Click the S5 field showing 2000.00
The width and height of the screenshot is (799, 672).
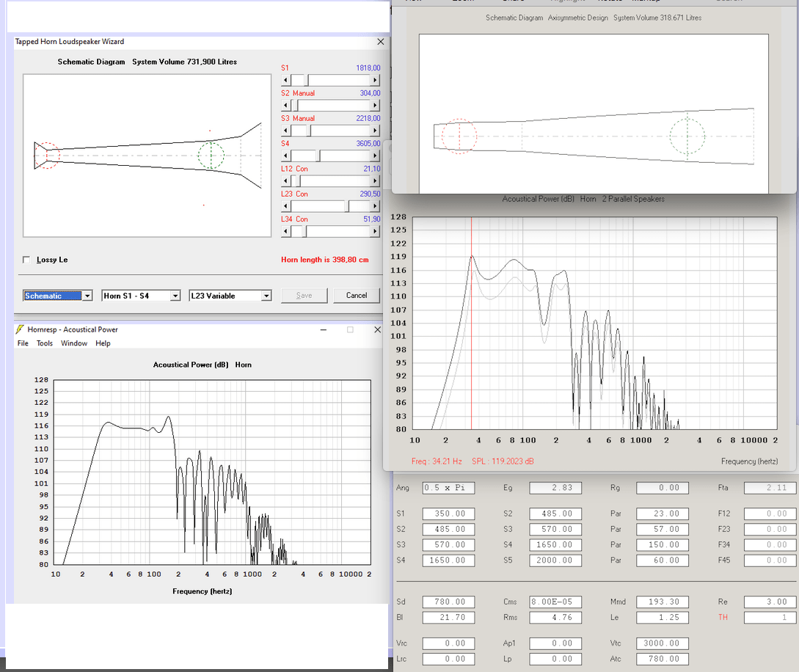(x=555, y=560)
